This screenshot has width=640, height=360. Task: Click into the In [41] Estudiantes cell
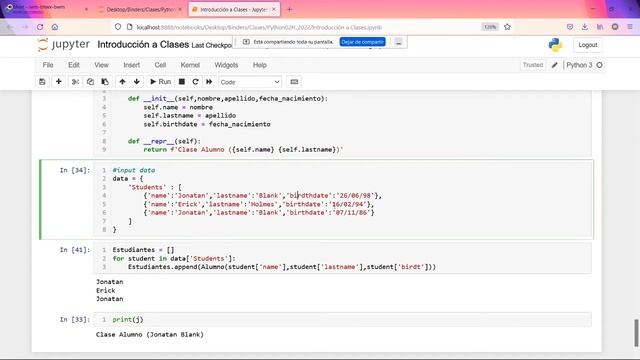(342, 258)
